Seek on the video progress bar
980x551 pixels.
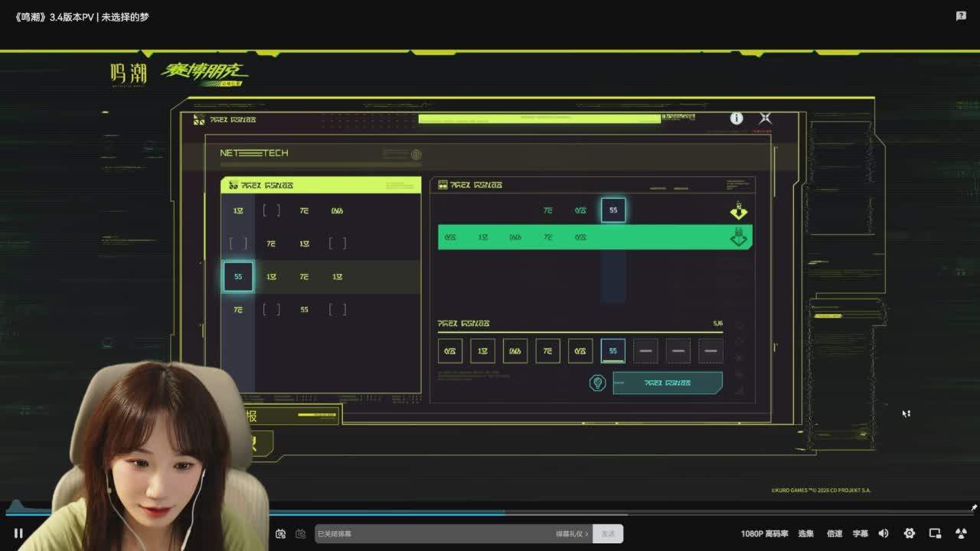pos(490,513)
